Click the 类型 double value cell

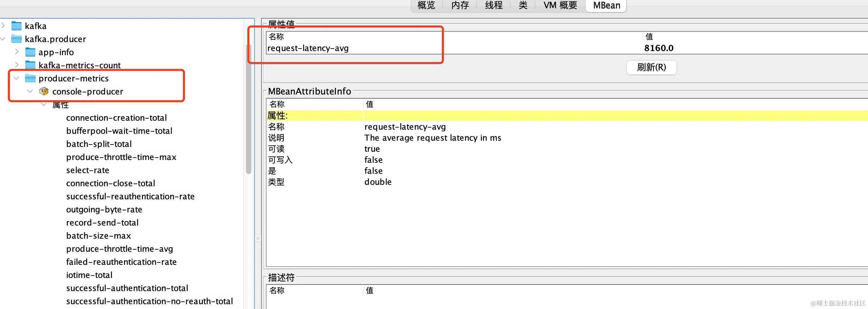[x=378, y=182]
